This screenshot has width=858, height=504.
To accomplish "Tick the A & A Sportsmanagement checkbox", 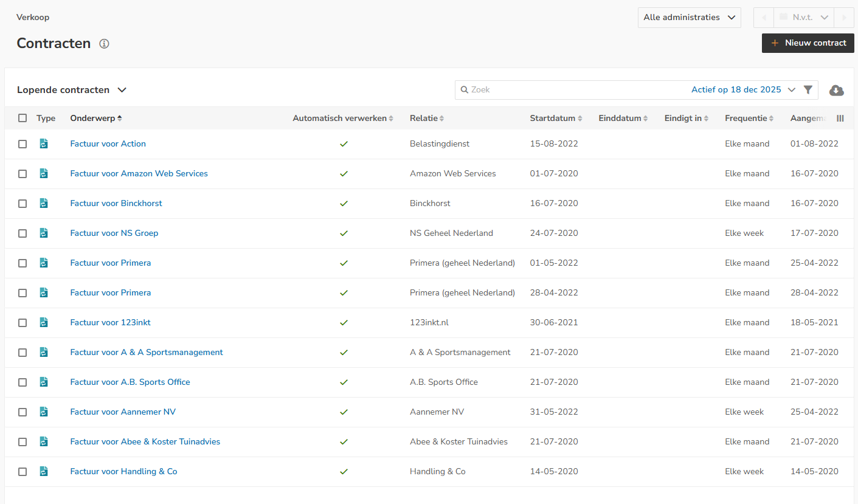I will [x=22, y=353].
